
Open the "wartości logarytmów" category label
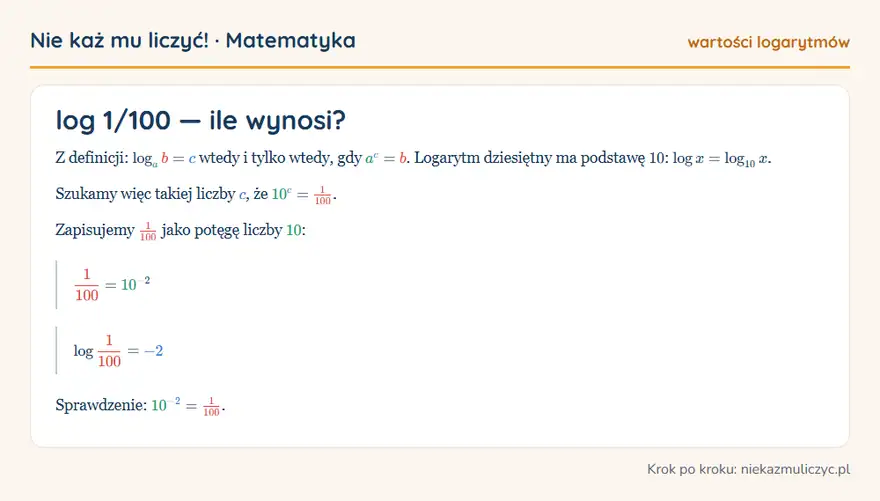[768, 42]
